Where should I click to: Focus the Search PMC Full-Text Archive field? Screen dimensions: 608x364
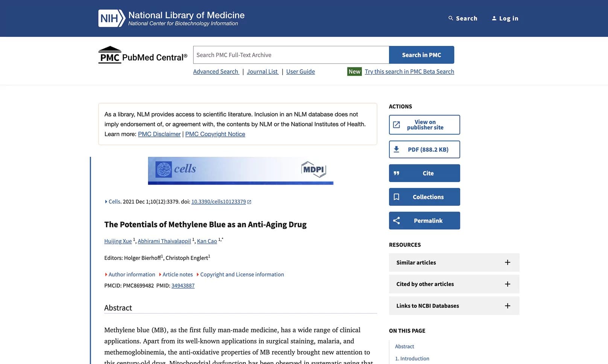(291, 55)
